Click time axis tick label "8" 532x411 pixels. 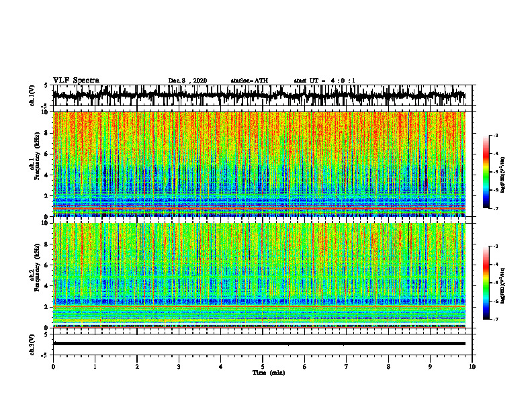388,367
